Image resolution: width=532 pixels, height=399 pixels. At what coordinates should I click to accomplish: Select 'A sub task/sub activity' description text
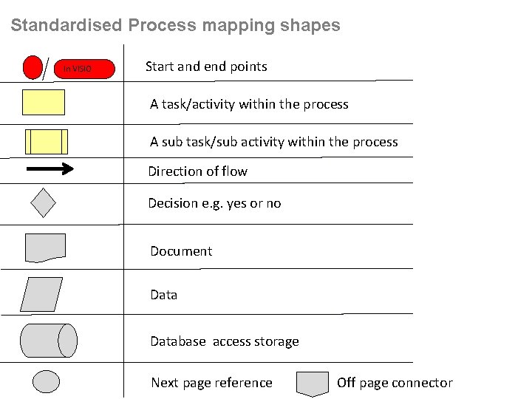tap(273, 142)
